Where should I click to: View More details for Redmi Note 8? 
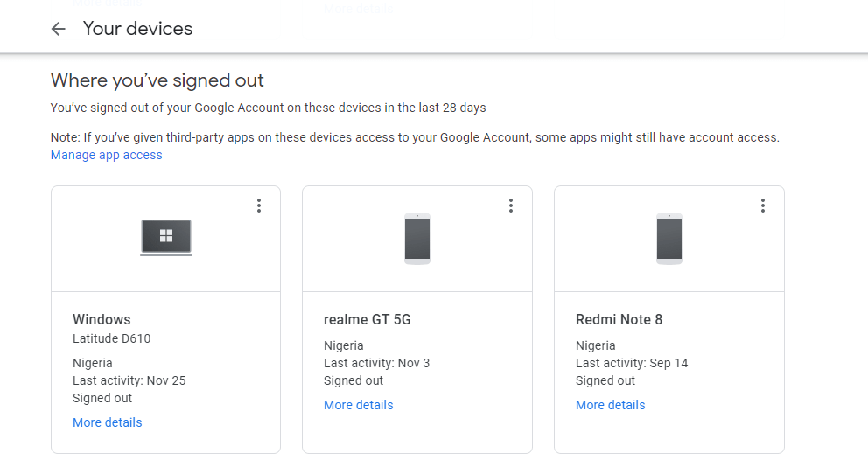click(x=611, y=405)
